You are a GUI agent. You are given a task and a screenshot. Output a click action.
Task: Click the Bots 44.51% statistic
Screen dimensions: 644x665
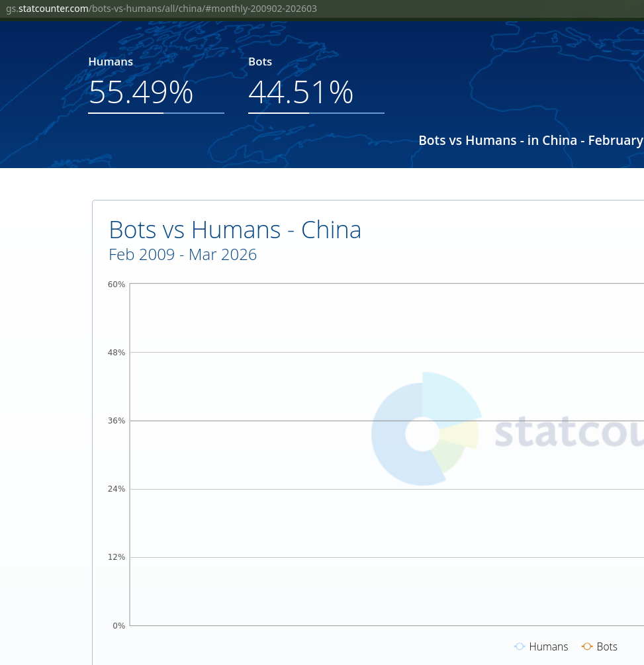pos(300,92)
